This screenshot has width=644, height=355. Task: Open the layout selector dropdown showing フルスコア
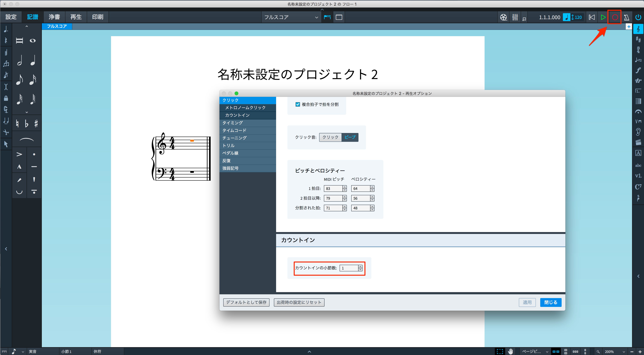[x=291, y=17]
